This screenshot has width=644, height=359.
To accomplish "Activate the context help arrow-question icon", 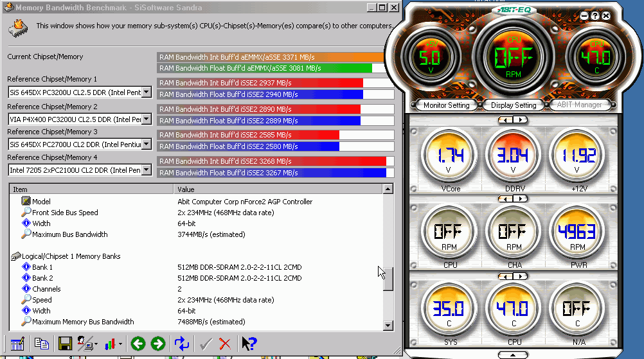I will (249, 344).
